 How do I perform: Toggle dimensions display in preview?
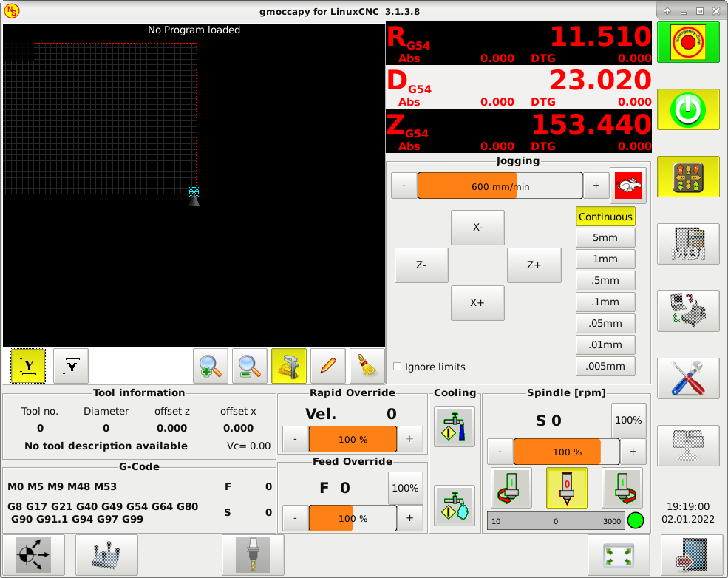coord(289,366)
